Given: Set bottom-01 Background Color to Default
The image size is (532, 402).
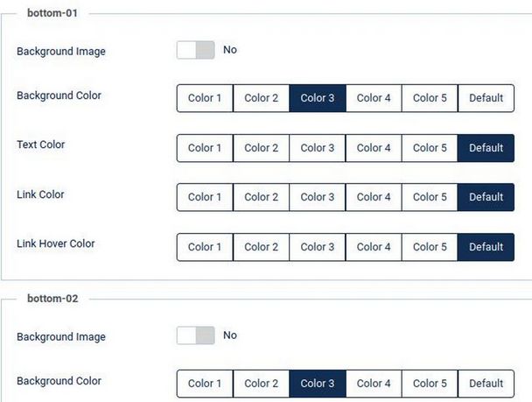Looking at the screenshot, I should pyautogui.click(x=486, y=98).
